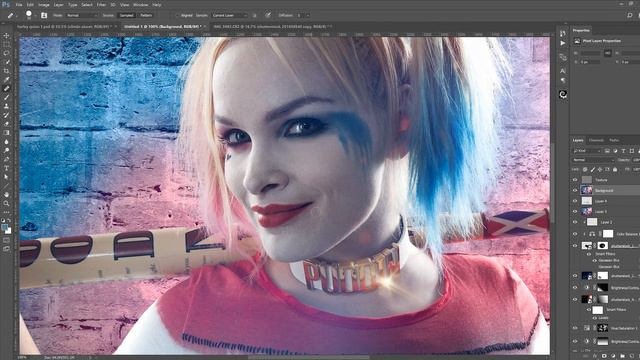Filter layers by type (T) icon
The height and width of the screenshot is (360, 640).
point(623,151)
